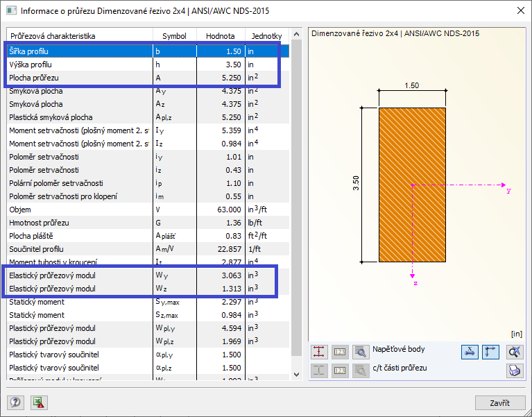Click the 3.50 height dimension label
The image size is (532, 417).
click(x=356, y=183)
